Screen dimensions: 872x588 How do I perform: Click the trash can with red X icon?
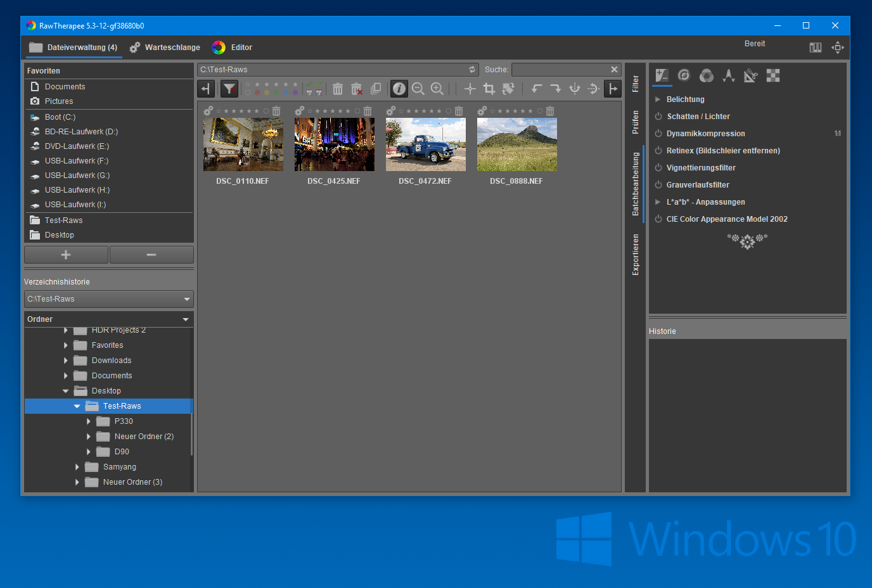pyautogui.click(x=357, y=89)
